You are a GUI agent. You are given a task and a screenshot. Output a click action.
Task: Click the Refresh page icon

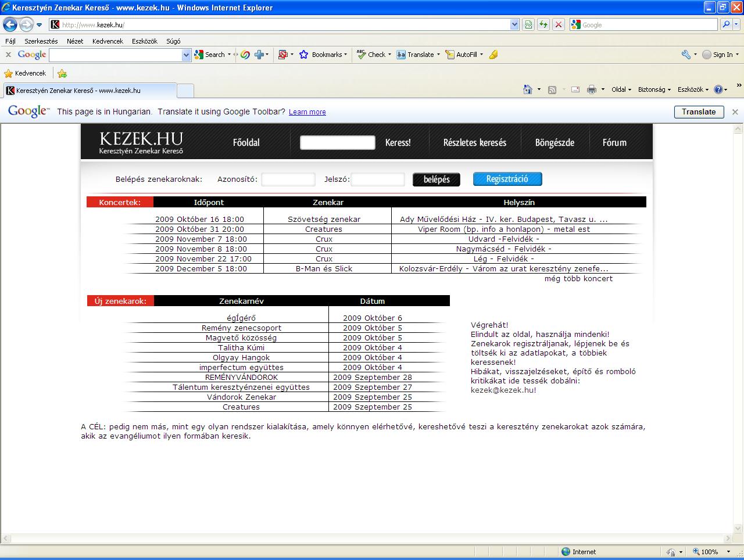click(x=543, y=24)
